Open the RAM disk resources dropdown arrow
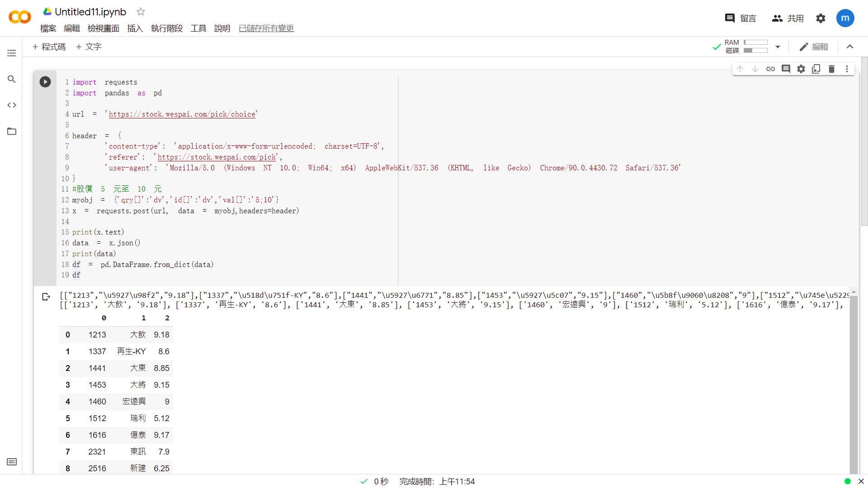This screenshot has width=868, height=488. 778,47
